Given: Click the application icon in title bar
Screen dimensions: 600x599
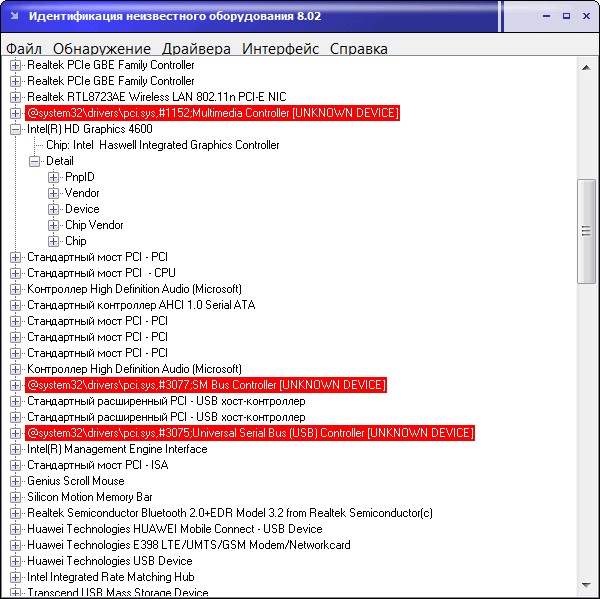Looking at the screenshot, I should (x=14, y=17).
